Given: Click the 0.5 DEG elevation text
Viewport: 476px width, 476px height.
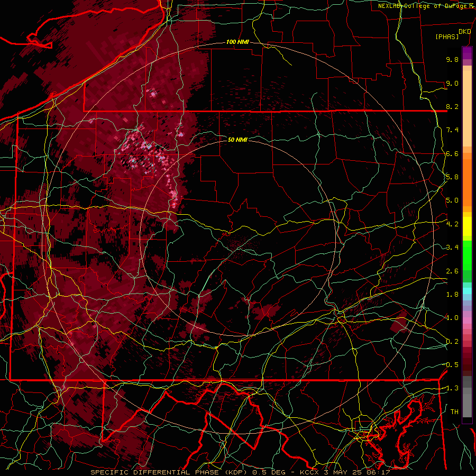Looking at the screenshot, I should tap(269, 472).
